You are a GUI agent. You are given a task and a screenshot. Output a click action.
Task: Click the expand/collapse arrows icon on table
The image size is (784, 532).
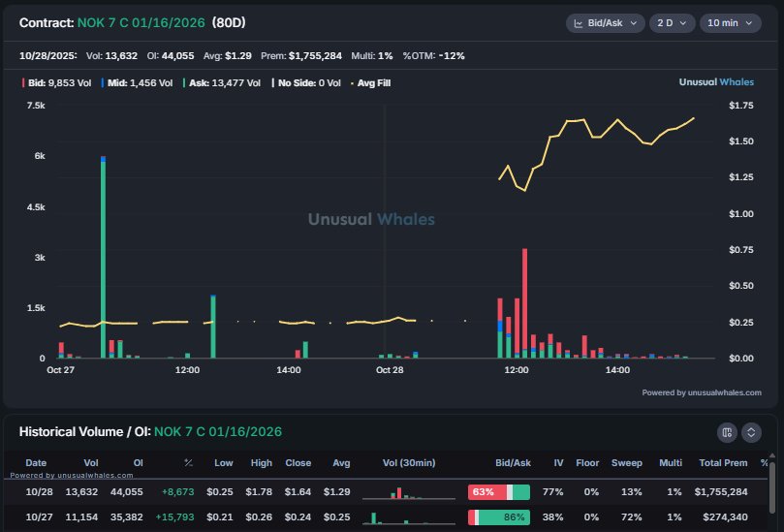(752, 432)
